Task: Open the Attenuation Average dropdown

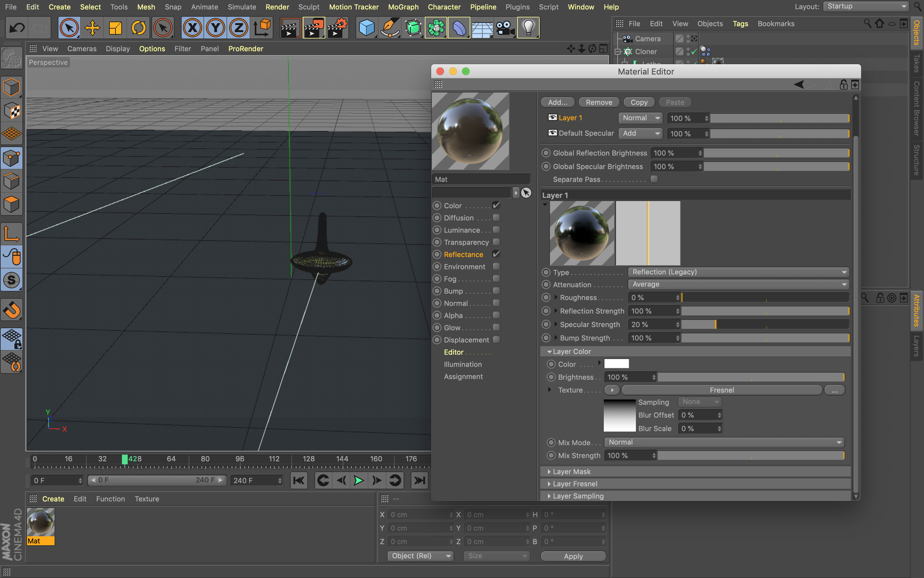Action: pyautogui.click(x=739, y=285)
